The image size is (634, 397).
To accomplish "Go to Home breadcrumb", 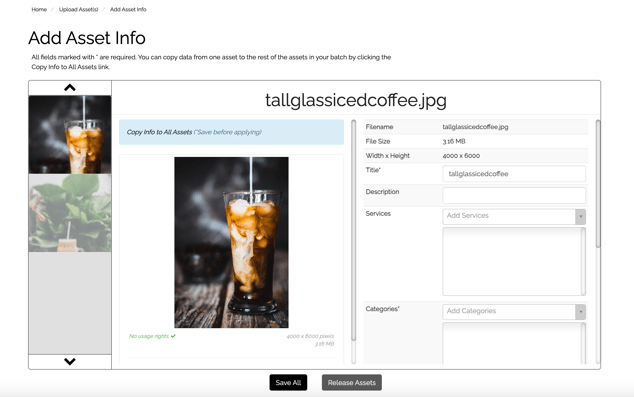I will [39, 9].
